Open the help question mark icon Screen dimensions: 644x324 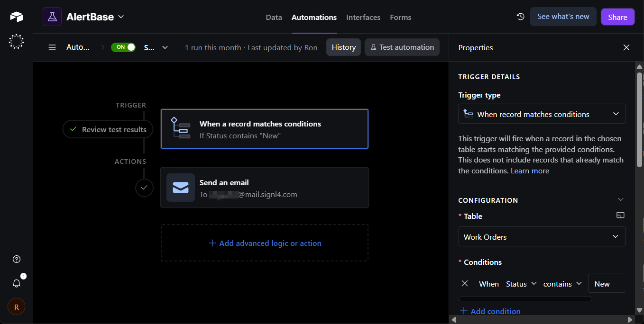17,259
